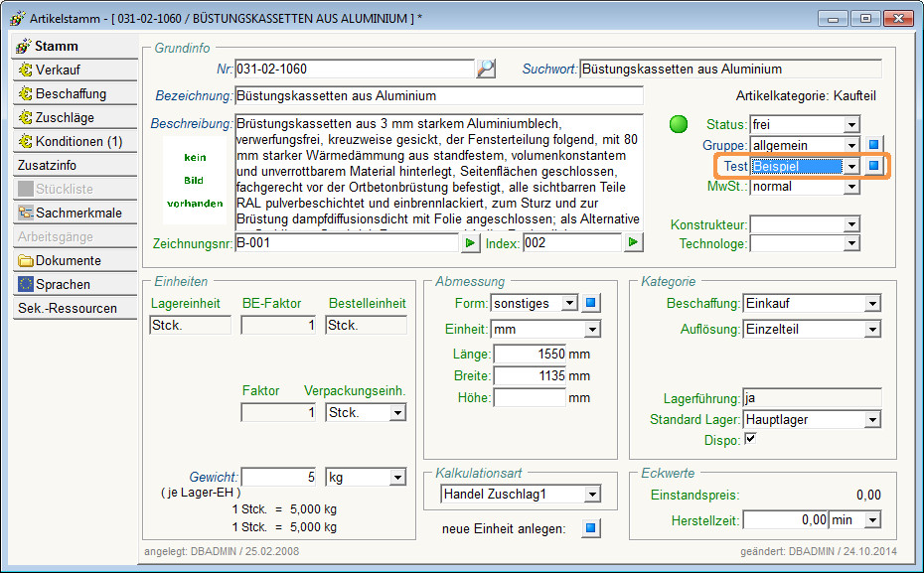Expand the Gruppe dropdown
924x573 pixels.
851,145
